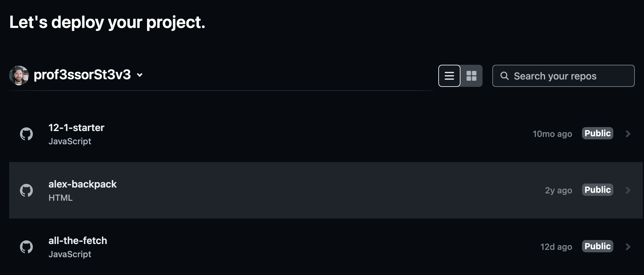
Task: Click the arrow at the end of 12-1-starter row
Action: coord(628,134)
